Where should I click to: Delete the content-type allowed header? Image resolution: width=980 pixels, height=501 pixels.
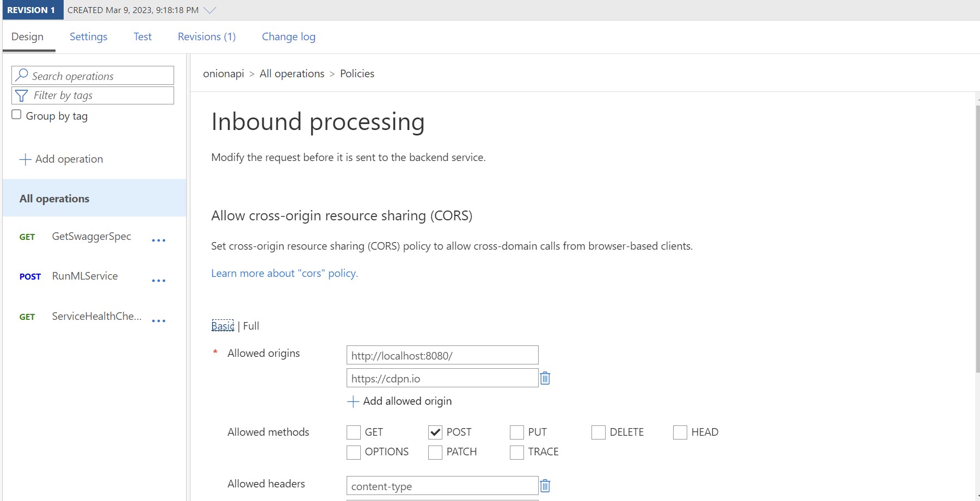tap(545, 486)
